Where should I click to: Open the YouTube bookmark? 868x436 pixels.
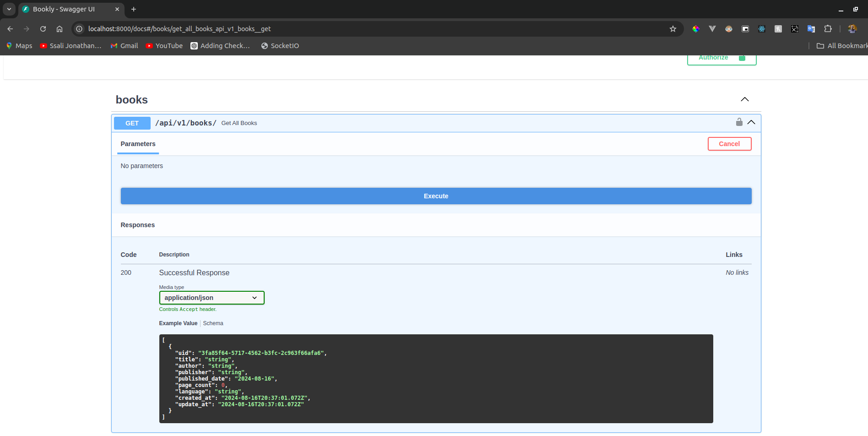click(x=164, y=46)
